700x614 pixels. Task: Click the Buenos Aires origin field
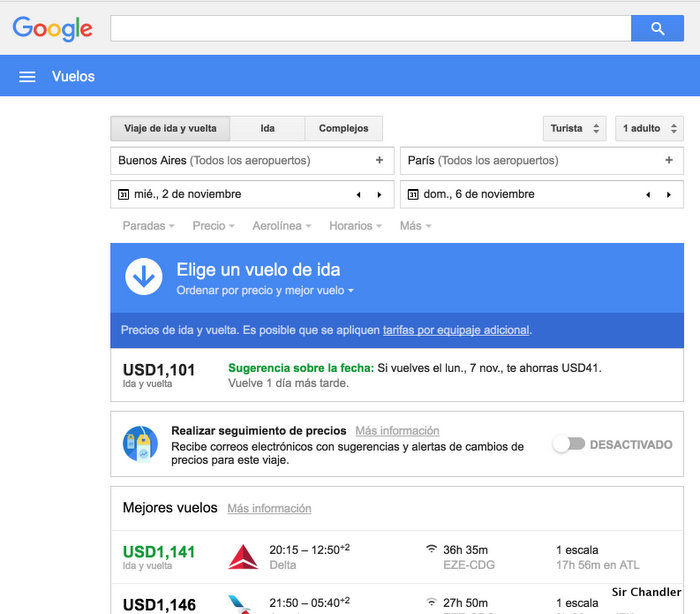252,161
